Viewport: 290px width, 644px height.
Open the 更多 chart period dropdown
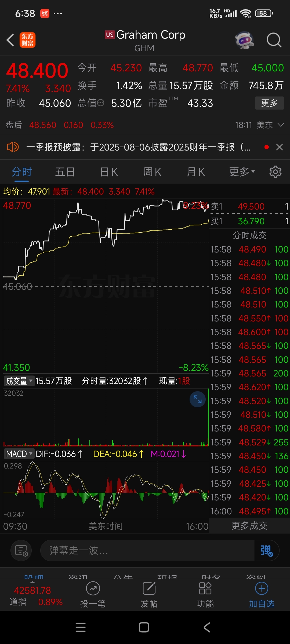pyautogui.click(x=242, y=172)
